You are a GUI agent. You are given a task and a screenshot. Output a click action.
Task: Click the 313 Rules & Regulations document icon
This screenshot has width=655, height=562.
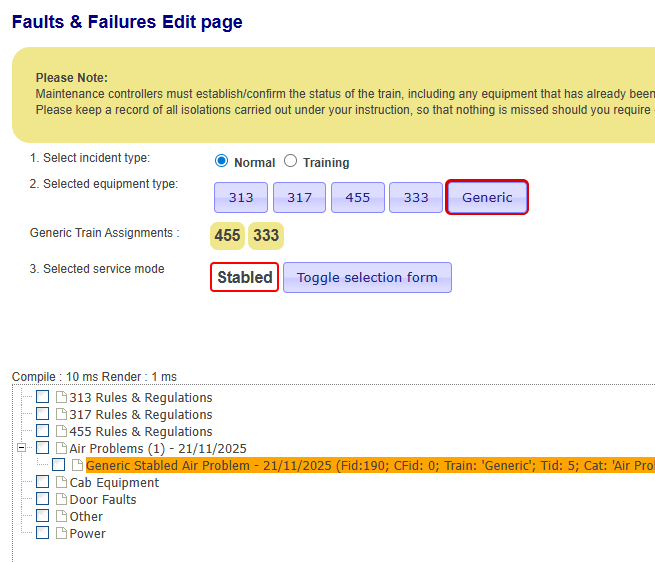[x=61, y=398]
